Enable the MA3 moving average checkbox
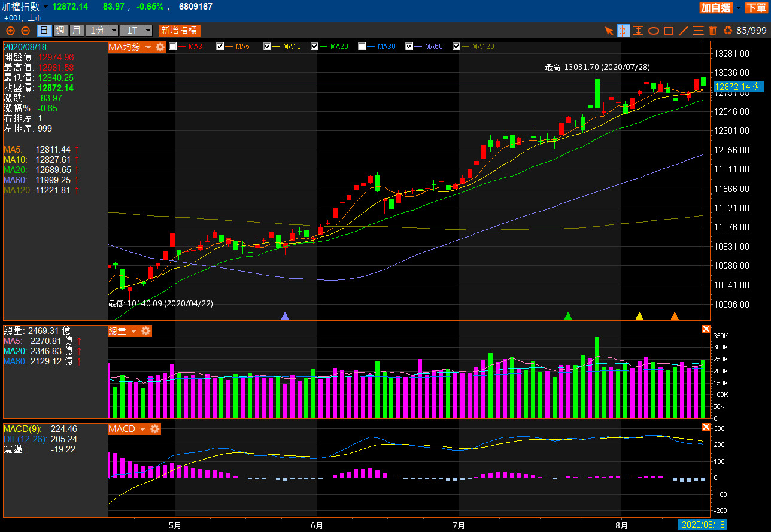Image resolution: width=771 pixels, height=532 pixels. pyautogui.click(x=173, y=47)
